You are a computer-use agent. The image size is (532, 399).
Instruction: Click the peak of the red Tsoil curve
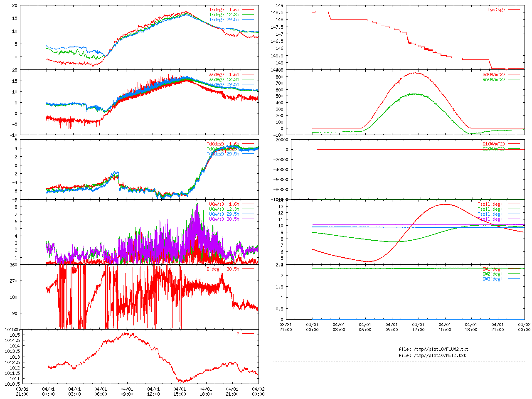(445, 204)
